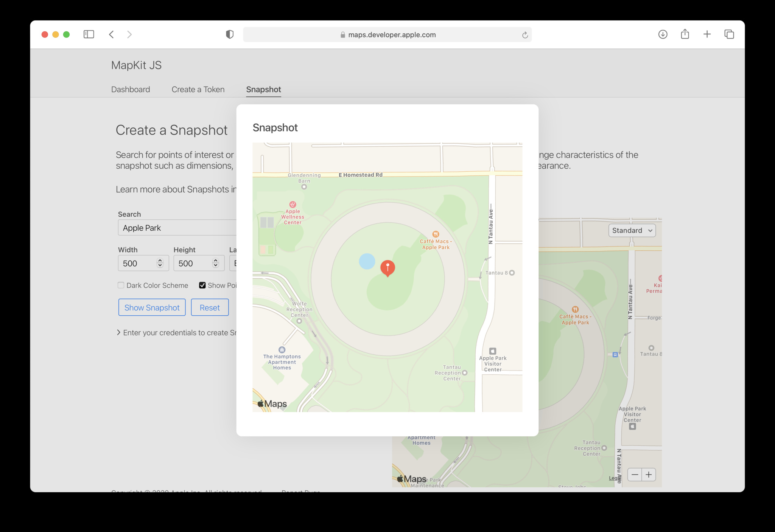The width and height of the screenshot is (775, 532).
Task: Click the Width stepper arrows
Action: [160, 263]
